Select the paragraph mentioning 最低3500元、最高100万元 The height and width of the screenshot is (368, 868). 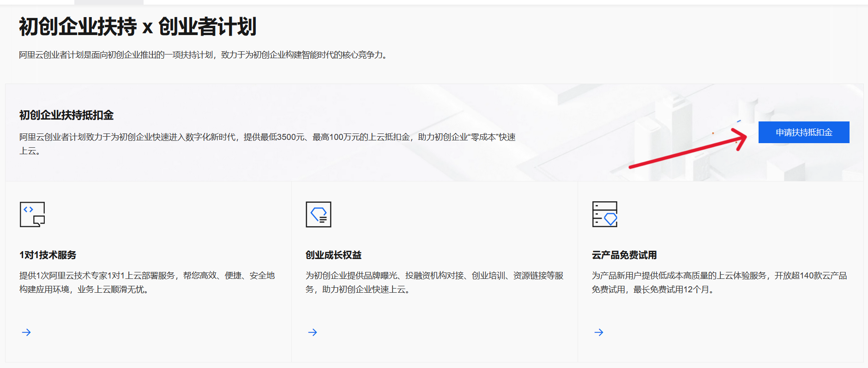tap(268, 144)
